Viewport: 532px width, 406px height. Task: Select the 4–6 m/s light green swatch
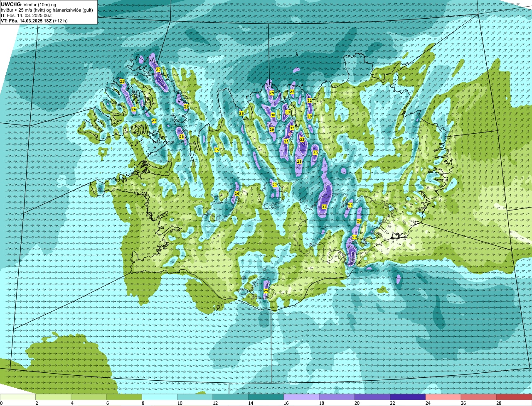tap(89, 397)
